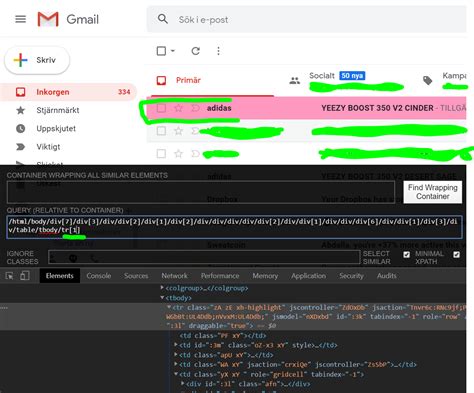Click the importance icon beside Viktigt
This screenshot has width=474, height=393.
click(x=21, y=147)
